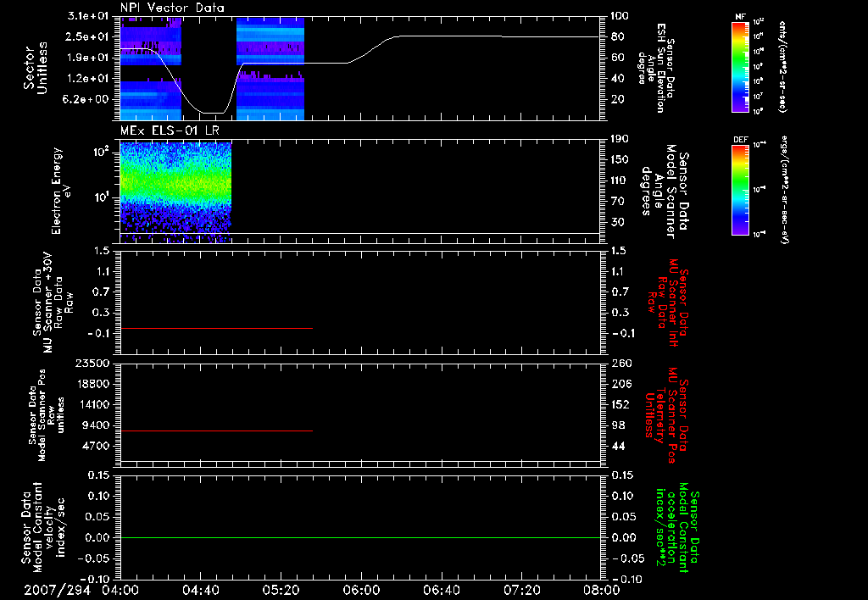Click the '100' sun elevation tick value

tap(620, 15)
